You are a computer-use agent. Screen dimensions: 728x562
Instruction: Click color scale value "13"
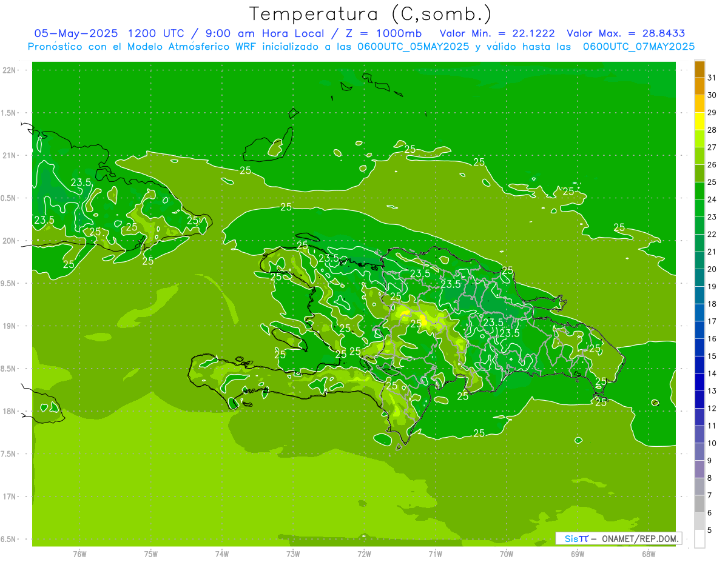[712, 391]
